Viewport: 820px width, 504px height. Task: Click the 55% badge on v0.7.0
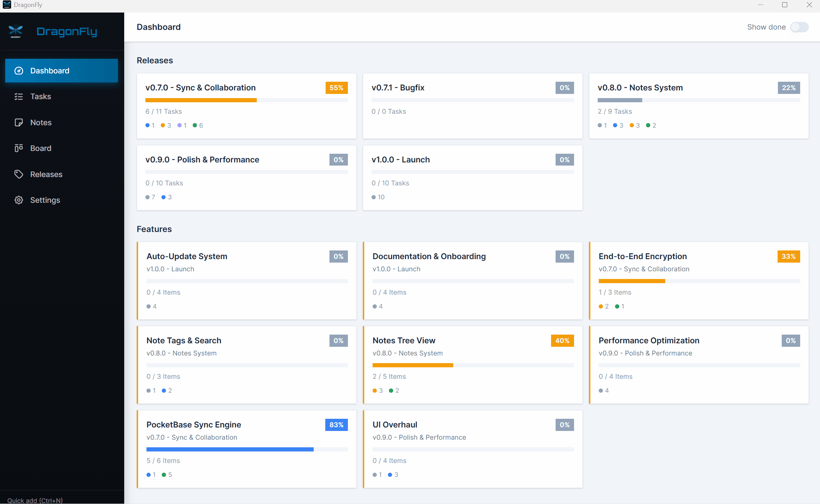click(336, 88)
